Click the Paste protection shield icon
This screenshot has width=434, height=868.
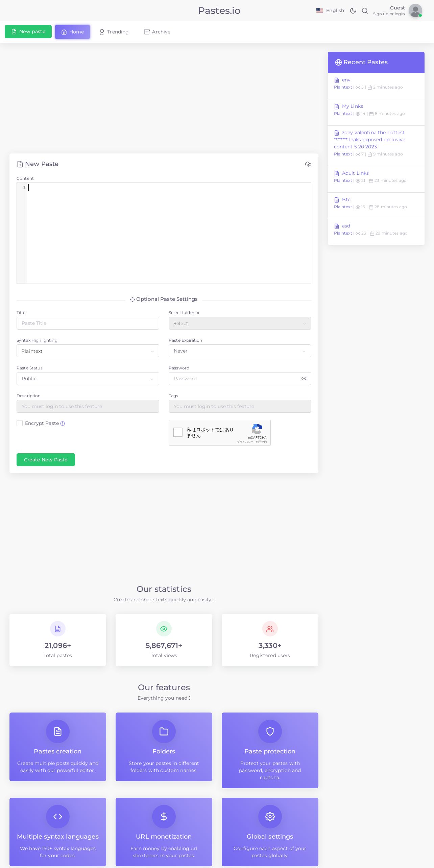coord(270,731)
